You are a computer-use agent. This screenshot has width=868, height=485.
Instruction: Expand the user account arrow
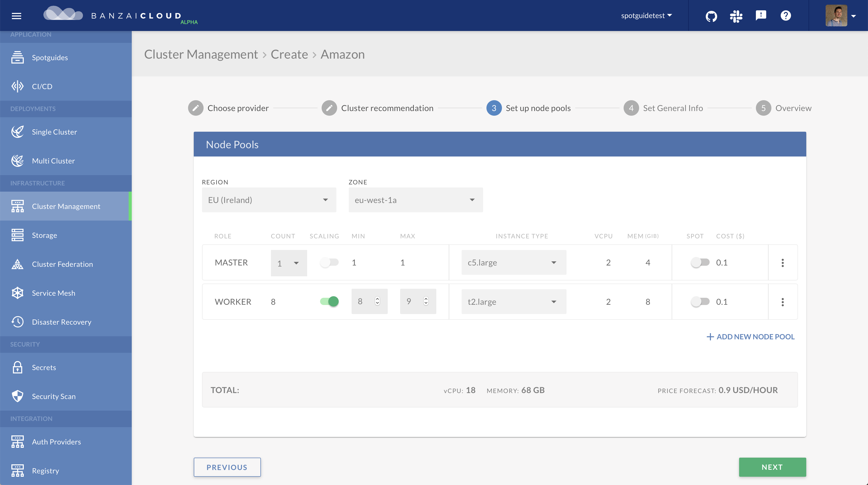(x=854, y=16)
